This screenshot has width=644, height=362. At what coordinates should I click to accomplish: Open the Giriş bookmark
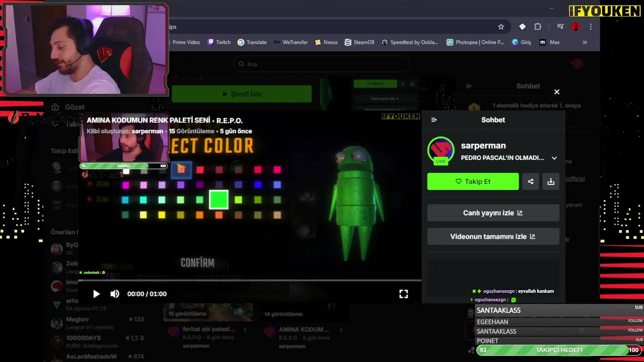coord(521,42)
